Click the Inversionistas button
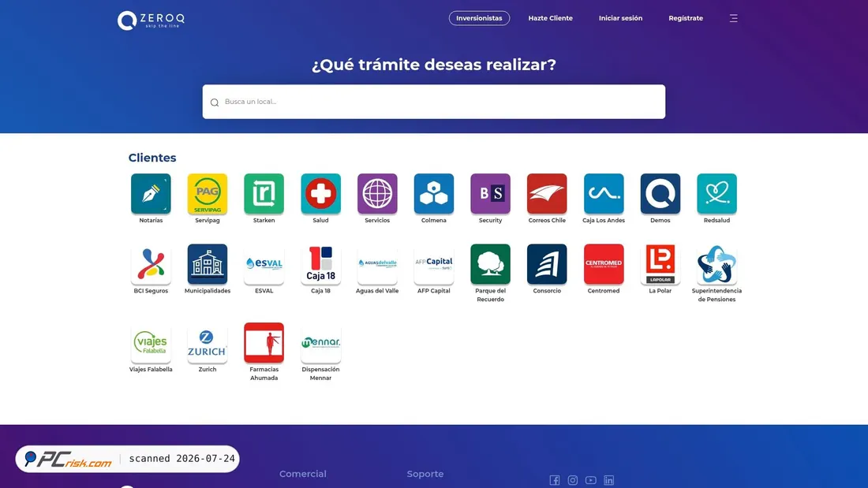This screenshot has width=868, height=488. pyautogui.click(x=479, y=18)
